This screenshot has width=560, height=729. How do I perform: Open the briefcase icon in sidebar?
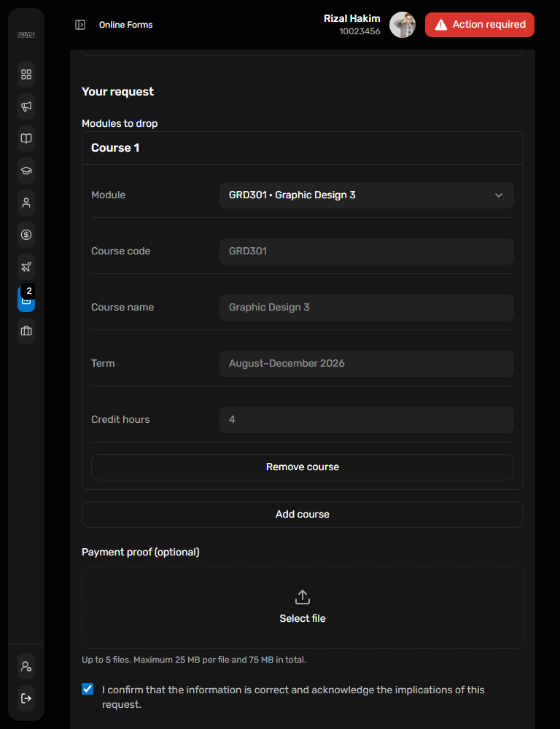coord(26,331)
